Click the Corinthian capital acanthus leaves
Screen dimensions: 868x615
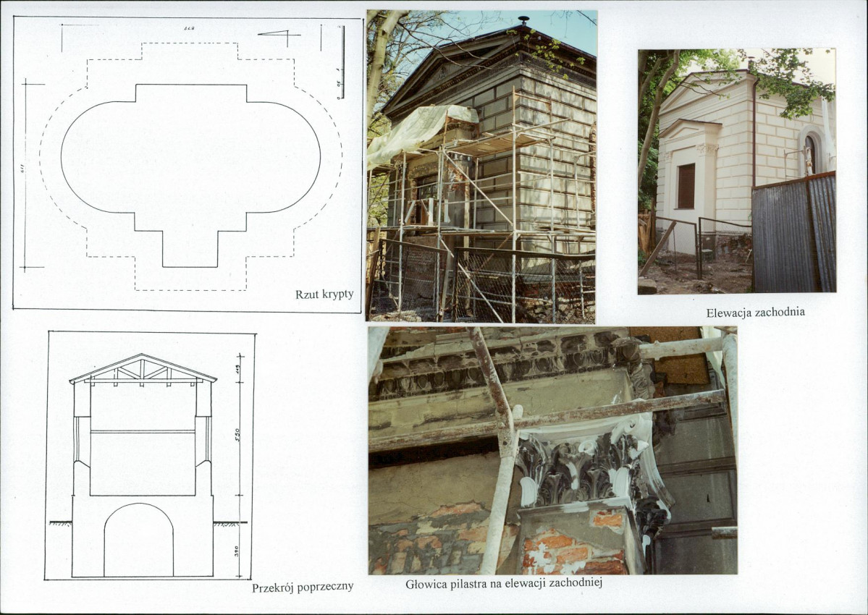tap(581, 469)
